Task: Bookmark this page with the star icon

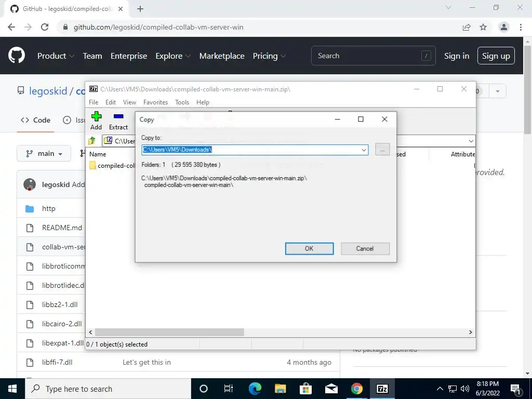Action: pyautogui.click(x=483, y=27)
